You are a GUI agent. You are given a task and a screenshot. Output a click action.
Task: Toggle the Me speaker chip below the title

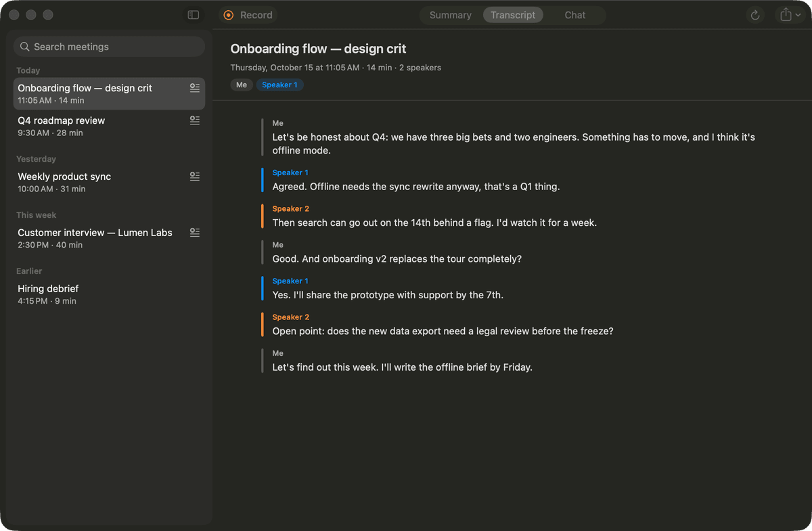(242, 85)
